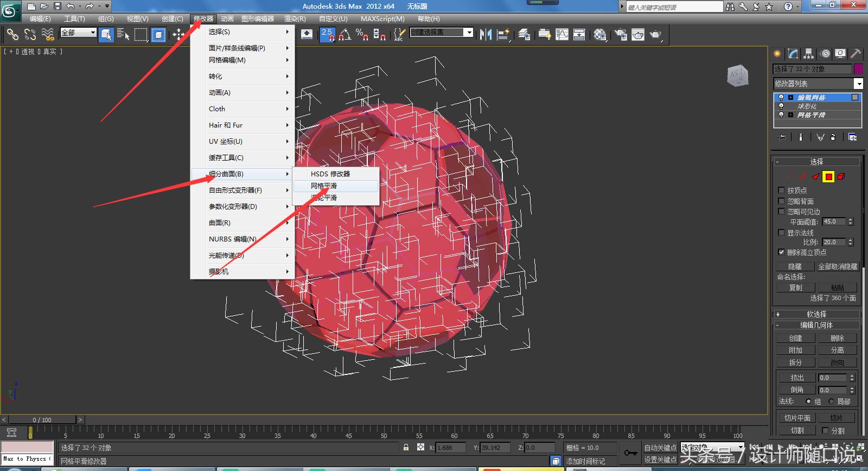Screen dimensions: 868x471
Task: Click the Configure Modifier Sets icon
Action: pyautogui.click(x=852, y=137)
